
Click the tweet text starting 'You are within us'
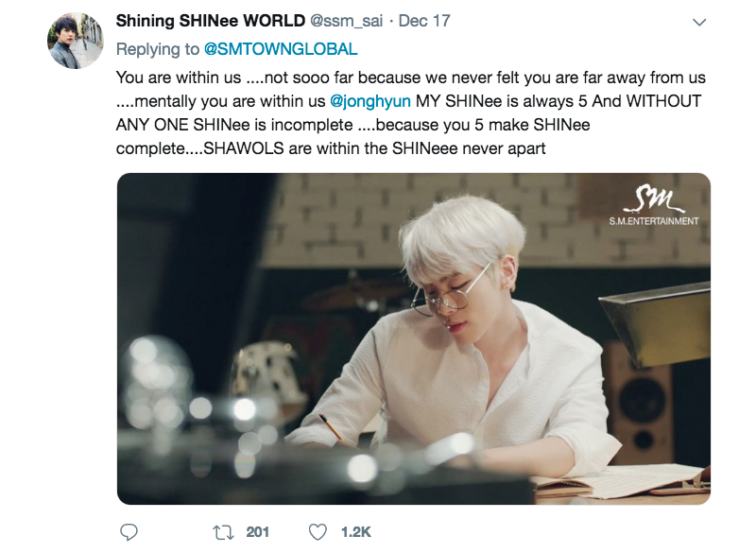(x=411, y=112)
